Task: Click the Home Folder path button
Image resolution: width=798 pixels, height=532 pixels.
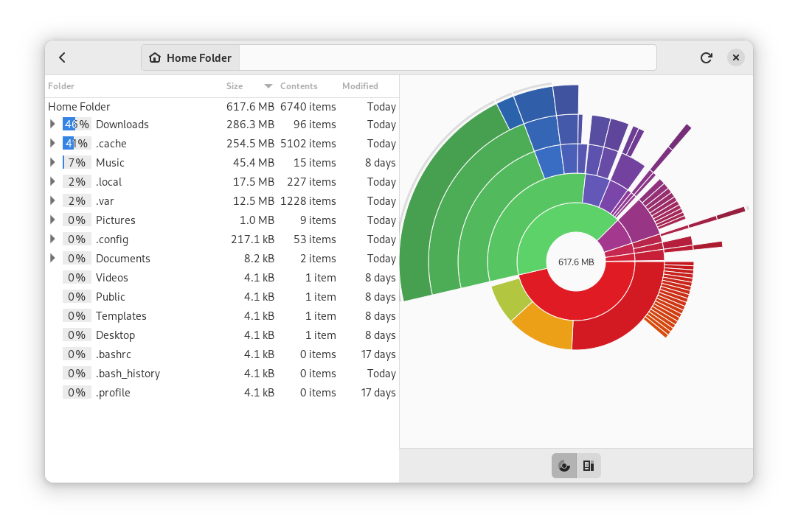Action: (191, 57)
